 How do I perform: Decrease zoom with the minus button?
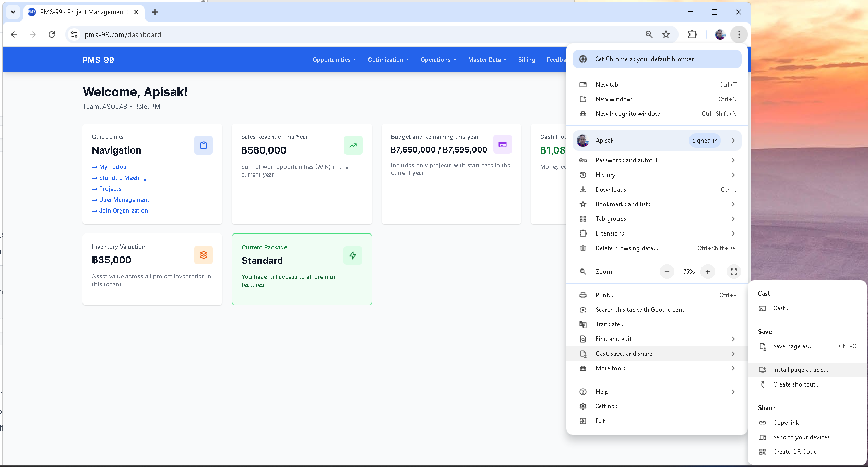[x=667, y=272]
